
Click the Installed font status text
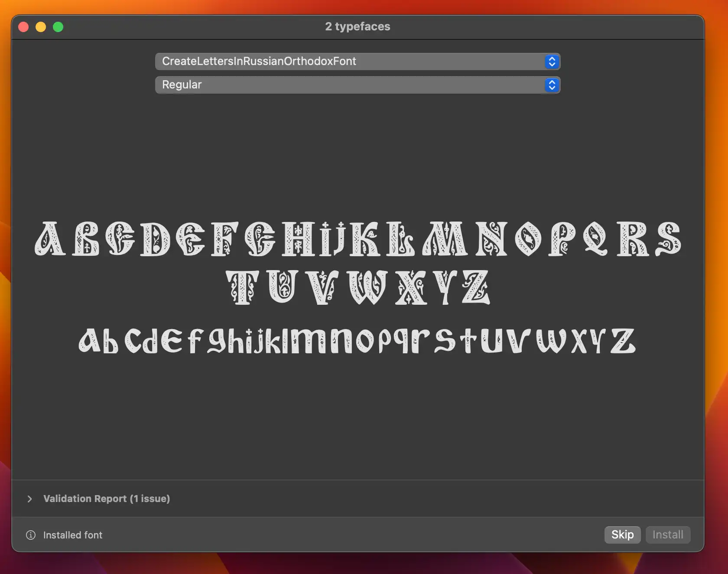coord(73,535)
